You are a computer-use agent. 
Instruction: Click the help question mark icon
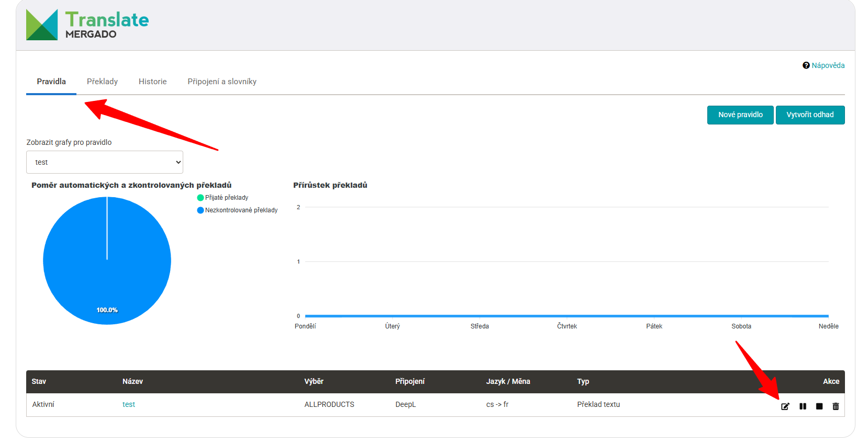click(806, 65)
